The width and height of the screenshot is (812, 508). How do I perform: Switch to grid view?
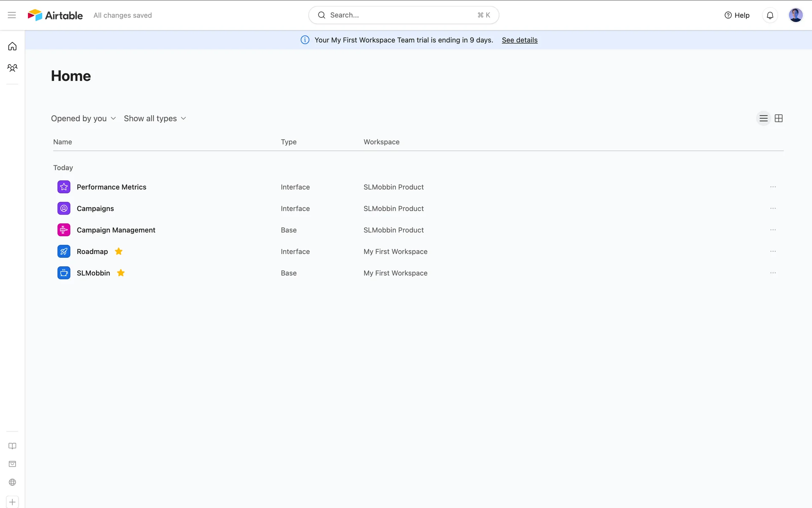pyautogui.click(x=779, y=119)
